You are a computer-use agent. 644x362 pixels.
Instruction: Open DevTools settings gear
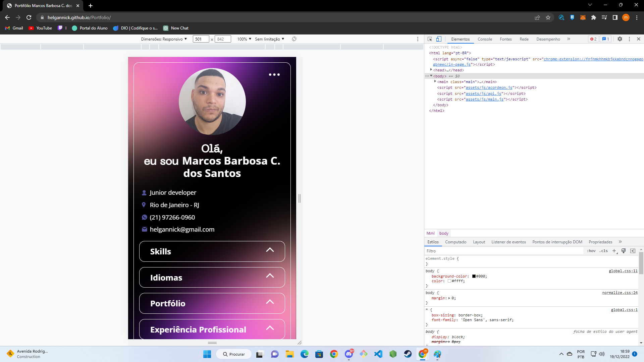click(620, 39)
